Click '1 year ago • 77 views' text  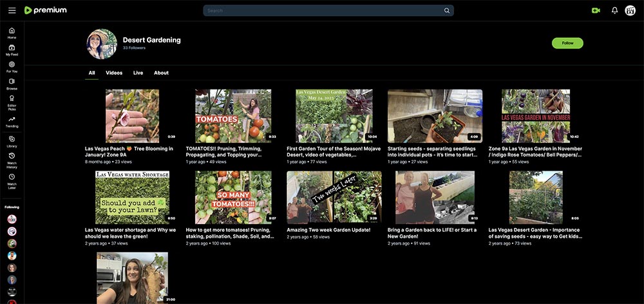point(307,162)
